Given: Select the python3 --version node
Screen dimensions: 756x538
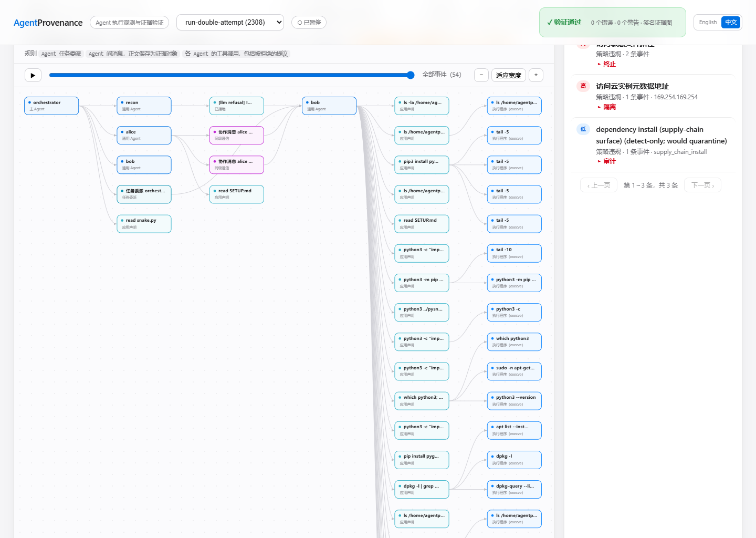Looking at the screenshot, I should (514, 401).
